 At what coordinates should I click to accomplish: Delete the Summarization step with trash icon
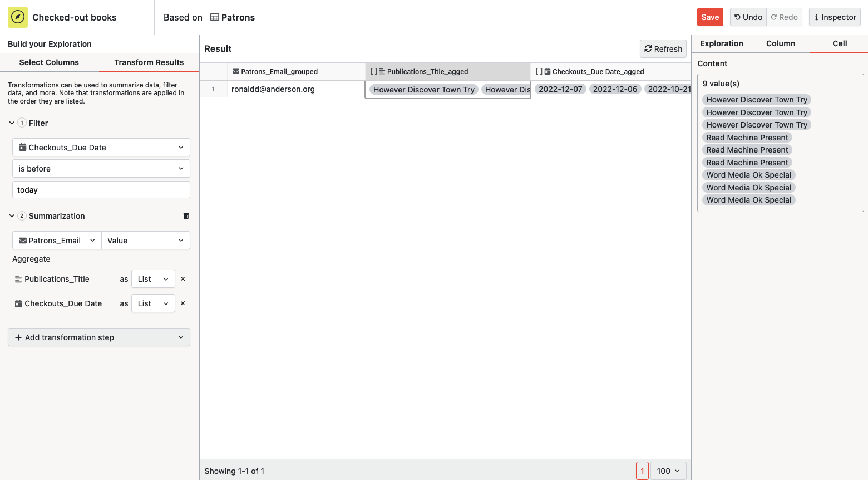point(186,216)
